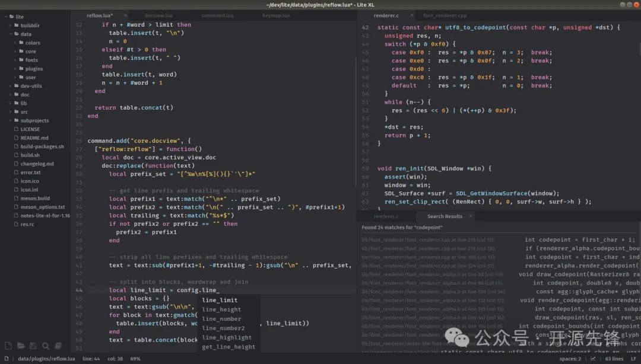This screenshot has width=641, height=364.
Task: Click the res.rc file icon
Action: pos(17,224)
